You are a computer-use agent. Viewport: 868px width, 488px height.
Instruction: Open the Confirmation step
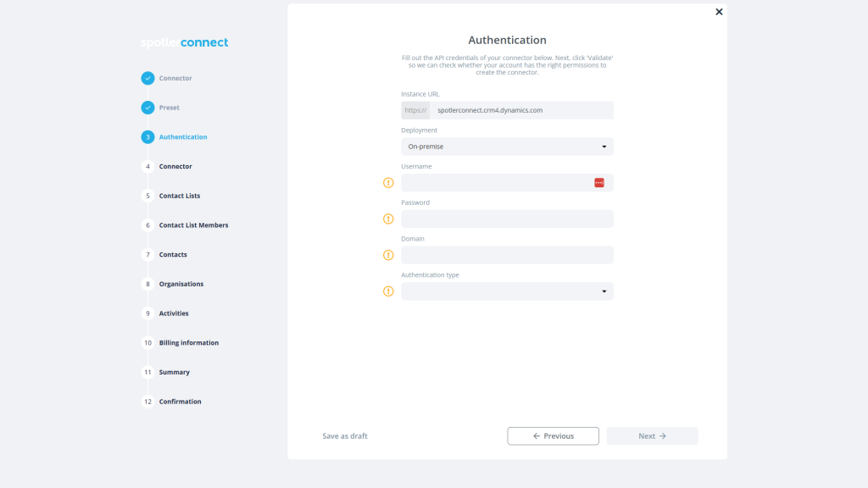[180, 402]
